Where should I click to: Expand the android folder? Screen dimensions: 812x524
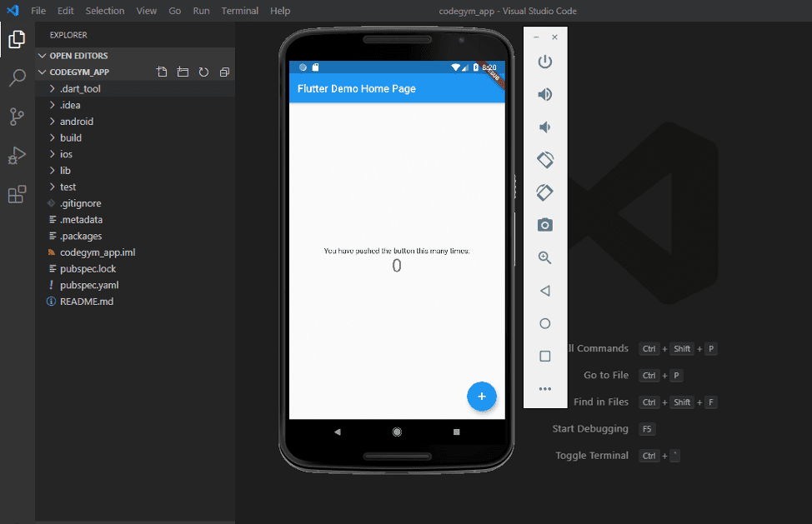pos(76,122)
